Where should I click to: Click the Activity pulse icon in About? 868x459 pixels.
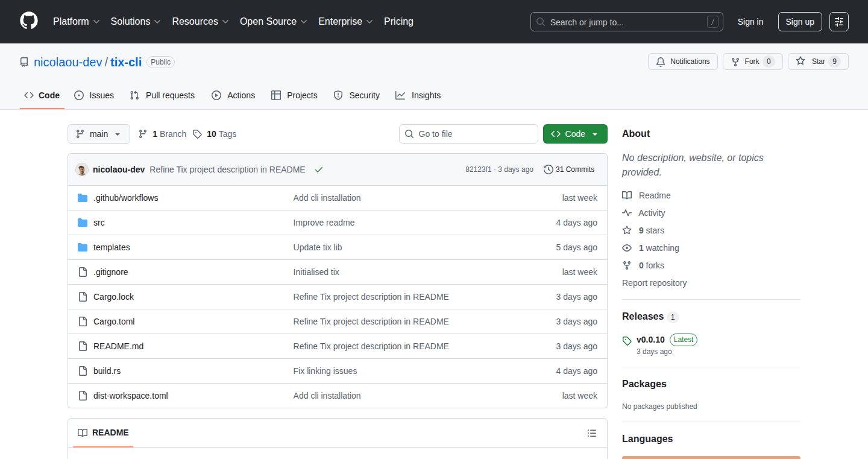[x=627, y=213]
